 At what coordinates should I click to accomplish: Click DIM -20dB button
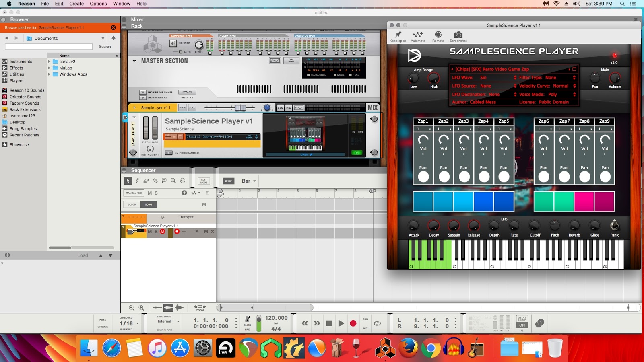point(291,61)
